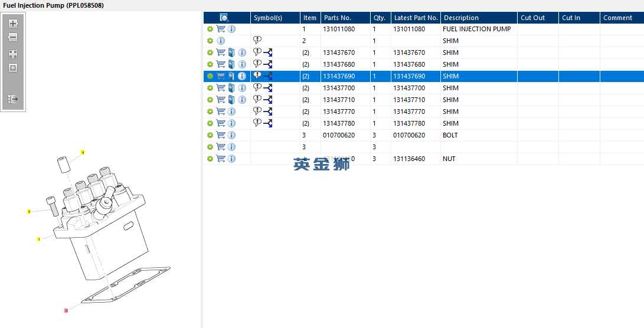Click parts number 131437700 cell
Viewport: 644px width, 328px height.
(x=345, y=88)
